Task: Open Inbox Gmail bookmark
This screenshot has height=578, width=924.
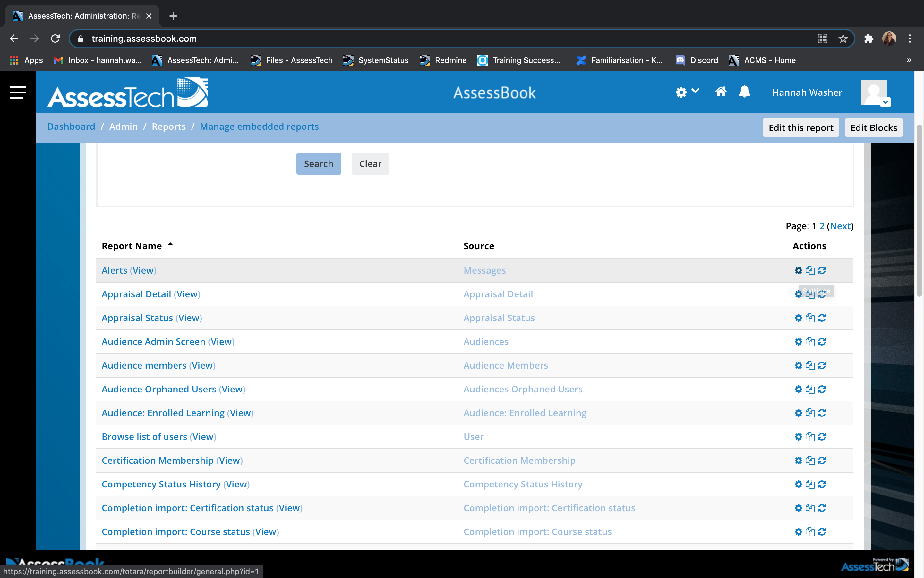Action: [97, 60]
